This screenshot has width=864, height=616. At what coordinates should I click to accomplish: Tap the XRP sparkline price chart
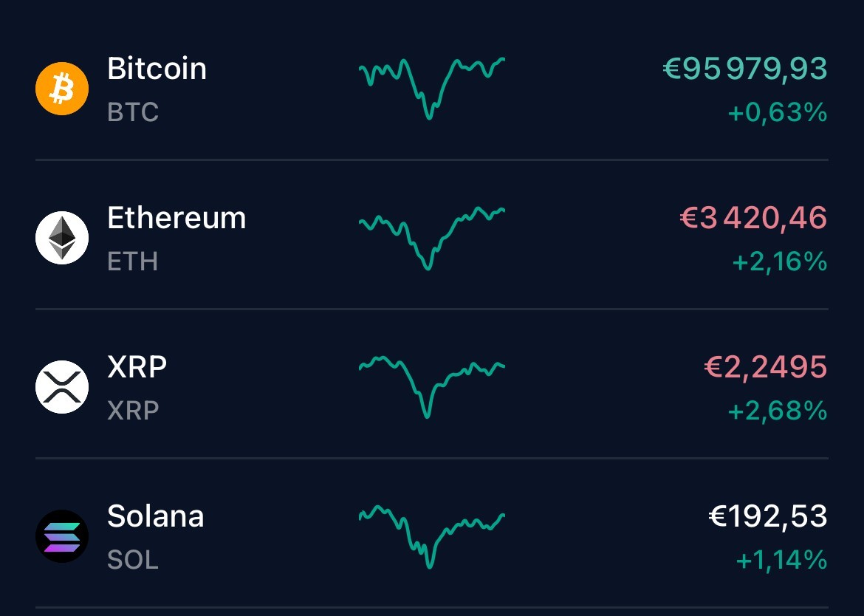pos(432,386)
